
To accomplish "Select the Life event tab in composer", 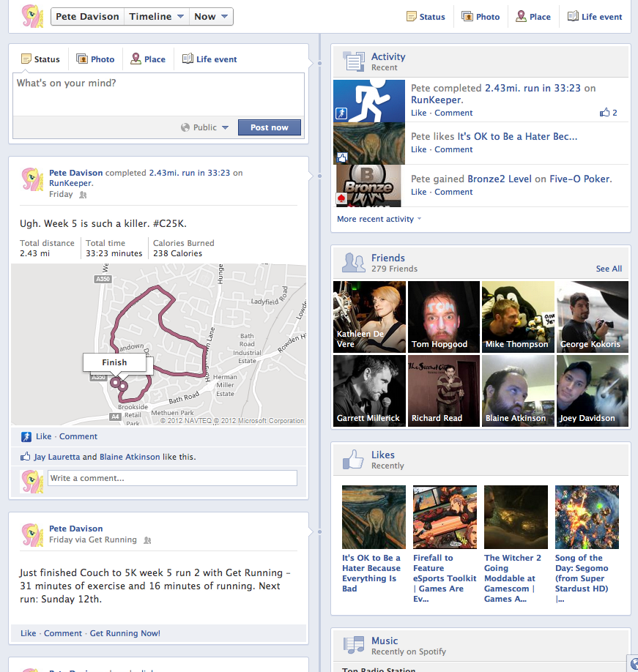I will pos(209,59).
